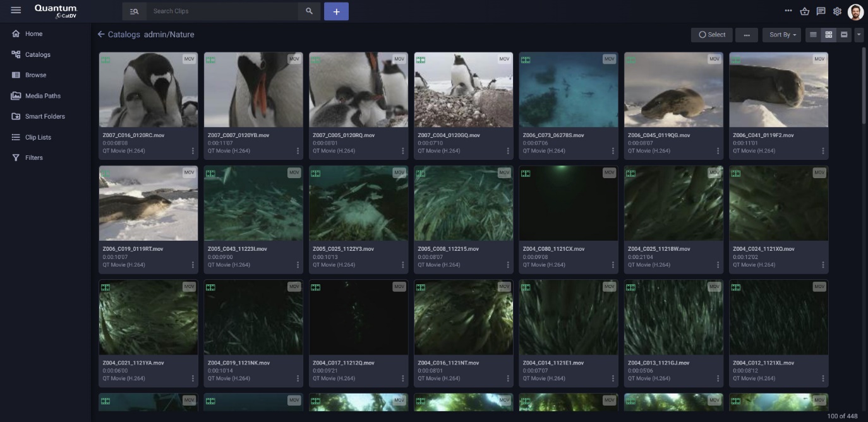Switch to list view layout
This screenshot has width=868, height=422.
(x=813, y=35)
